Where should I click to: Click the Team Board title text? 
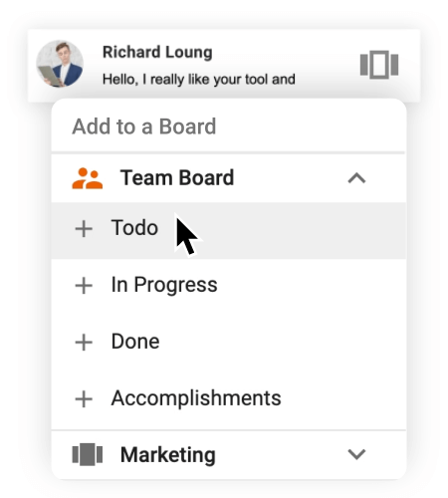click(177, 177)
